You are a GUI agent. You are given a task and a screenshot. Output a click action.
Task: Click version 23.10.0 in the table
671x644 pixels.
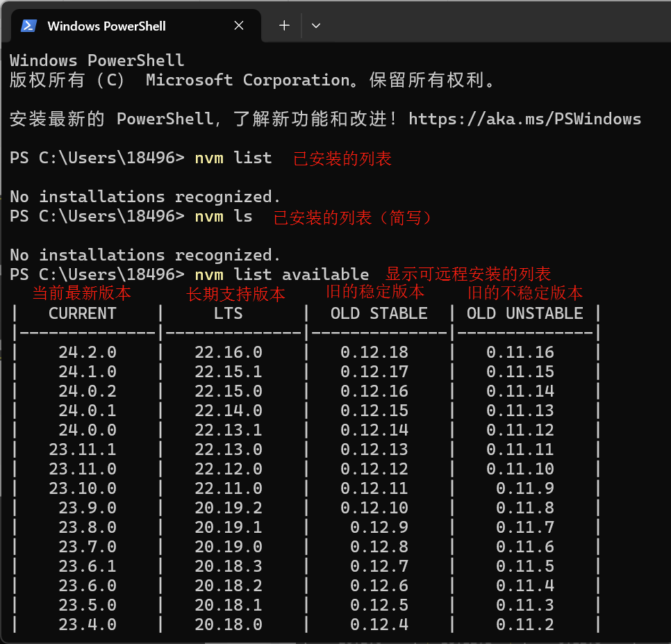tap(82, 488)
